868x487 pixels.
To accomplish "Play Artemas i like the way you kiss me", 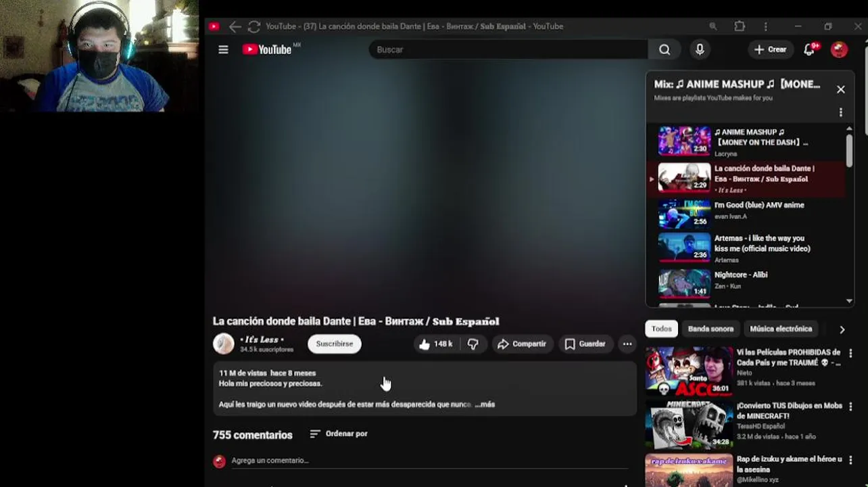I will (746, 248).
